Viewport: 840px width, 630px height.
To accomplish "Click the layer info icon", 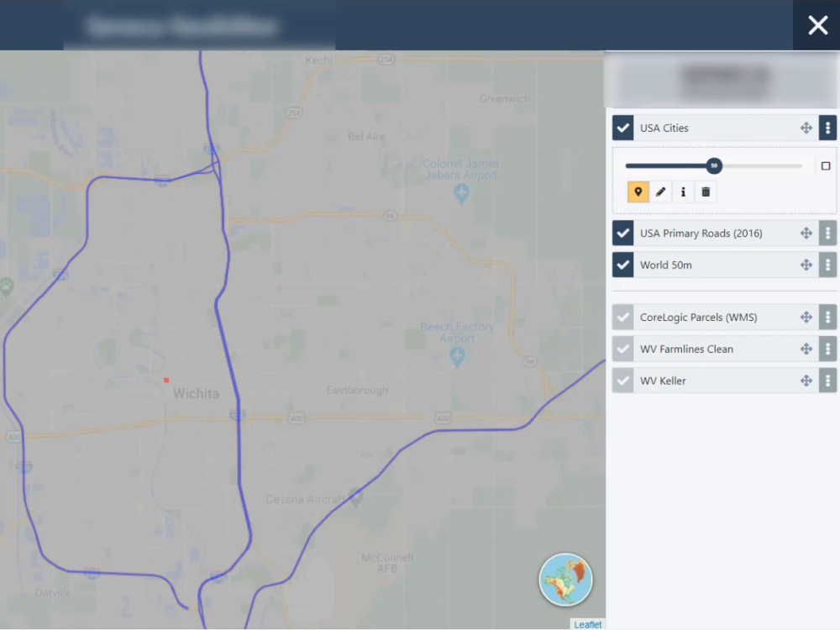I will [x=683, y=192].
